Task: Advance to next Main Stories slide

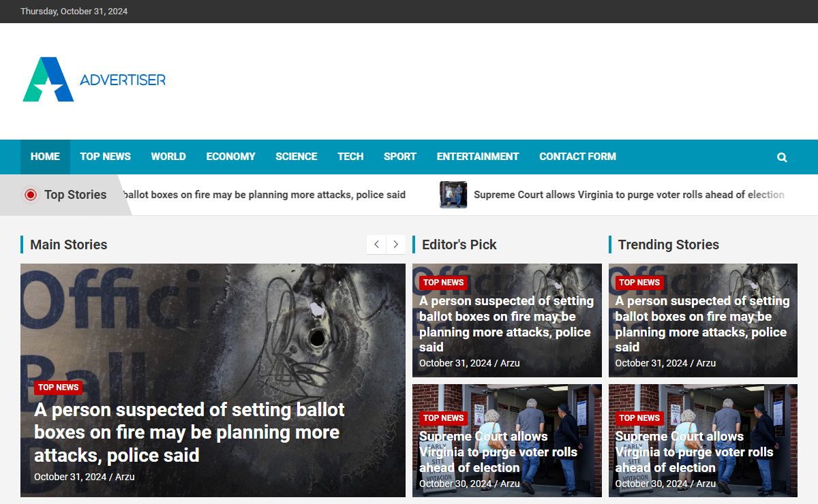Action: point(396,245)
